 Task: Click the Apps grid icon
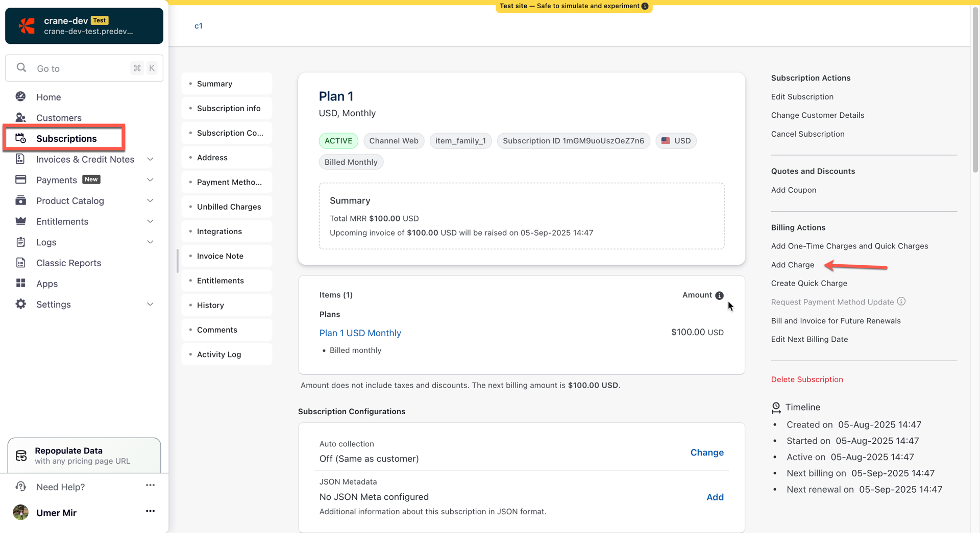click(20, 284)
